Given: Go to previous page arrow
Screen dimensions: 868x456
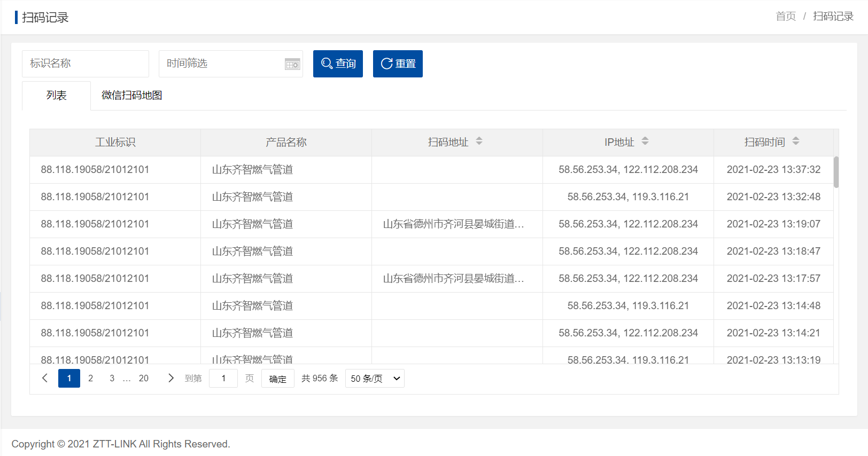Looking at the screenshot, I should click(x=45, y=378).
